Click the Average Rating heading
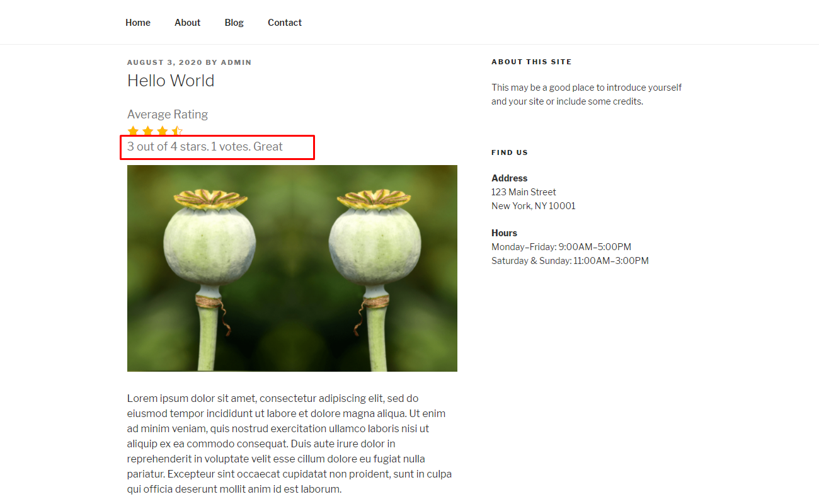 pos(168,114)
